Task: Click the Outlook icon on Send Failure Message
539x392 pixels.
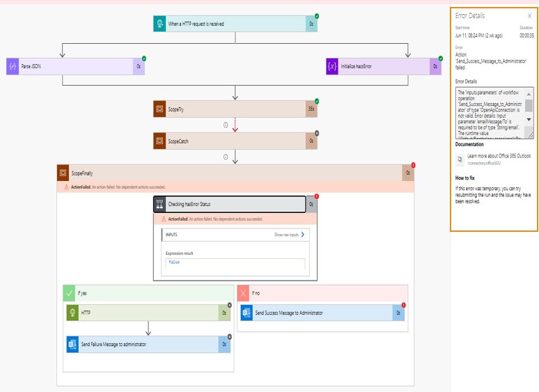Action: [x=72, y=345]
